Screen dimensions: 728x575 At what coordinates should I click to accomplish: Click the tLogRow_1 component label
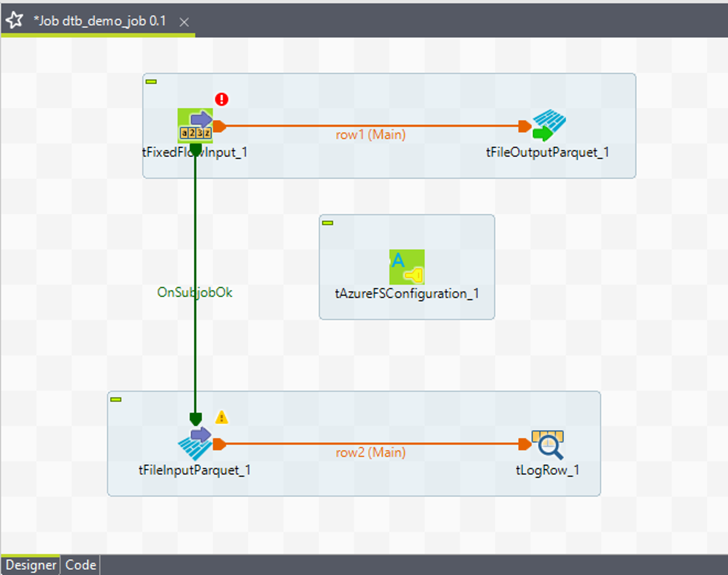point(548,470)
